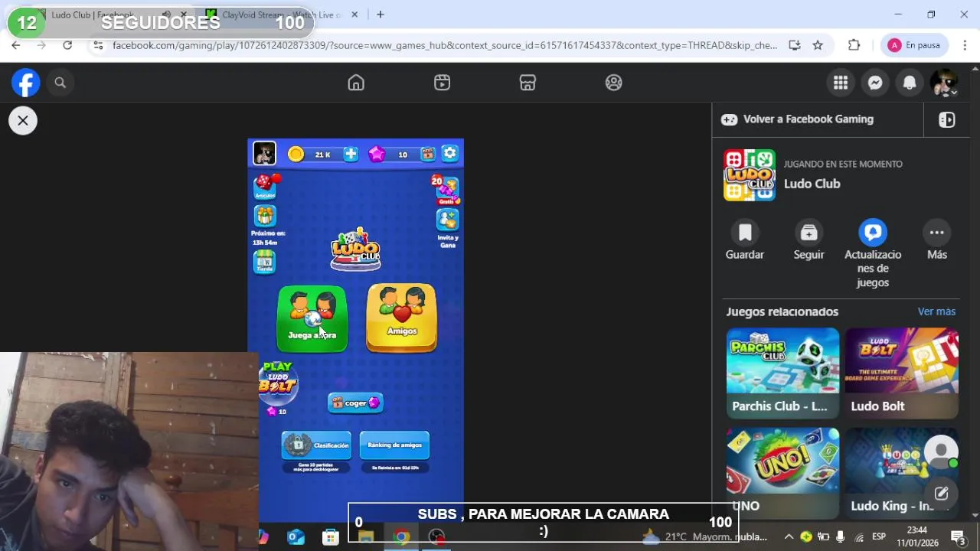The height and width of the screenshot is (551, 980).
Task: Open Chrome menu three dots
Action: [963, 45]
